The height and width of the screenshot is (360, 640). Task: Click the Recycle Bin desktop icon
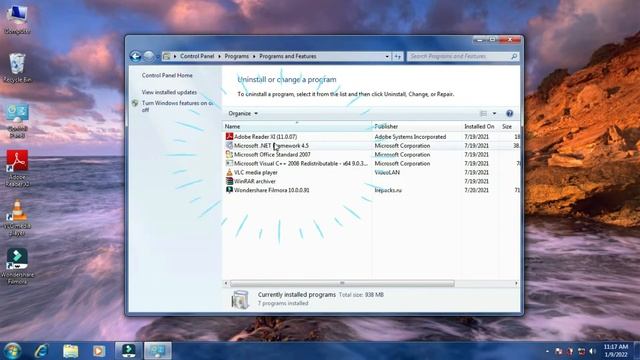pos(17,67)
